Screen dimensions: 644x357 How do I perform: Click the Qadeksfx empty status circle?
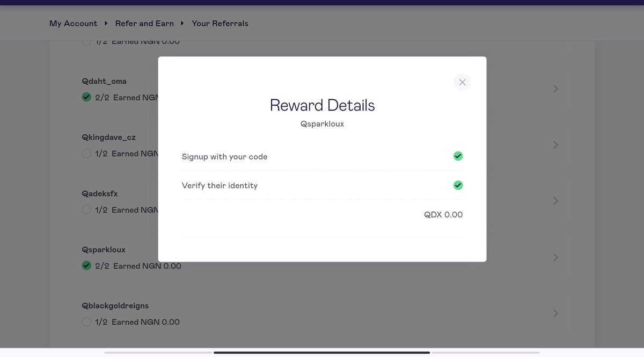pyautogui.click(x=86, y=209)
